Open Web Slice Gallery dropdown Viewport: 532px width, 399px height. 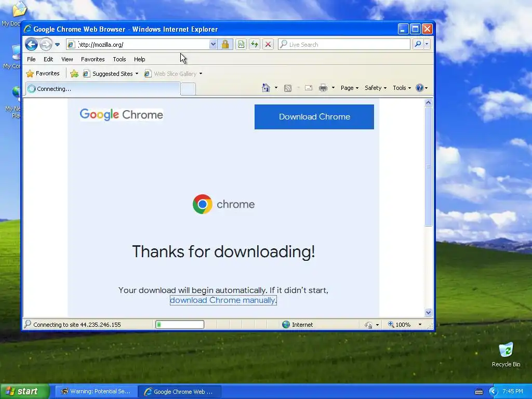pos(201,74)
